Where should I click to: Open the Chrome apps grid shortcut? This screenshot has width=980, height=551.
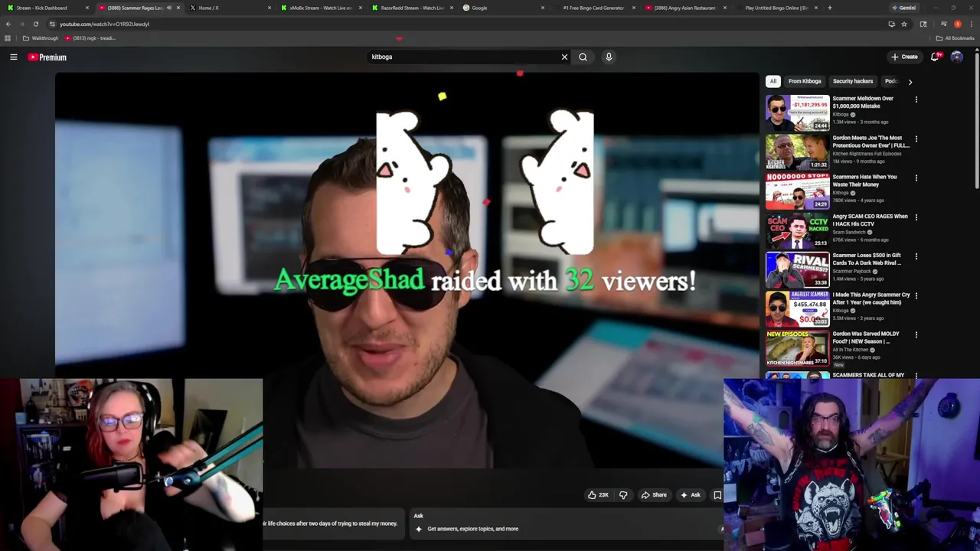(x=8, y=38)
